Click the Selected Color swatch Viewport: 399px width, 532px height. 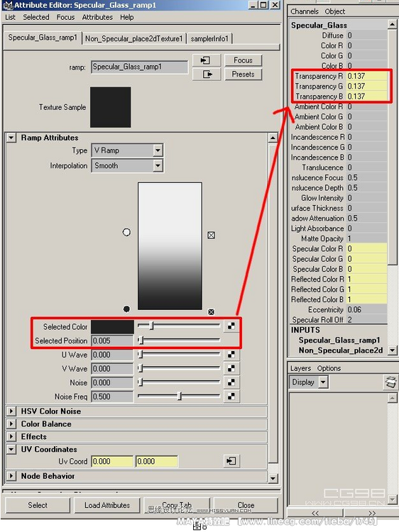coord(112,326)
